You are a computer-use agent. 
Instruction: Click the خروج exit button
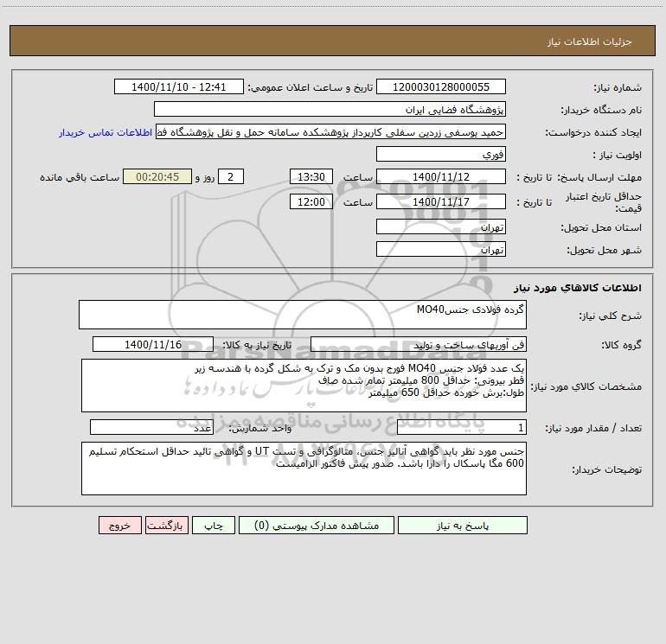[119, 525]
